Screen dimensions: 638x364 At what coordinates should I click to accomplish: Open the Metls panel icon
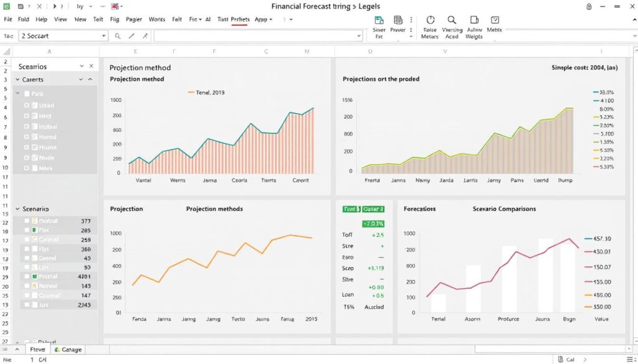494,21
